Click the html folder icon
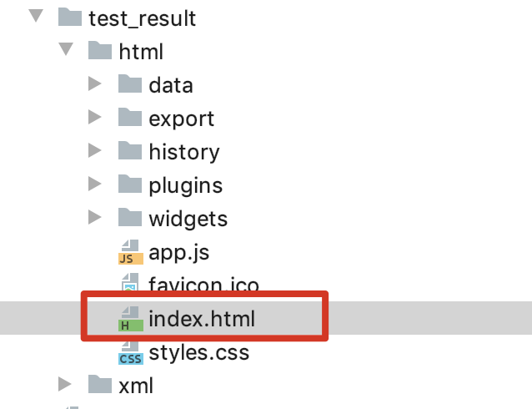The height and width of the screenshot is (409, 532). (100, 51)
